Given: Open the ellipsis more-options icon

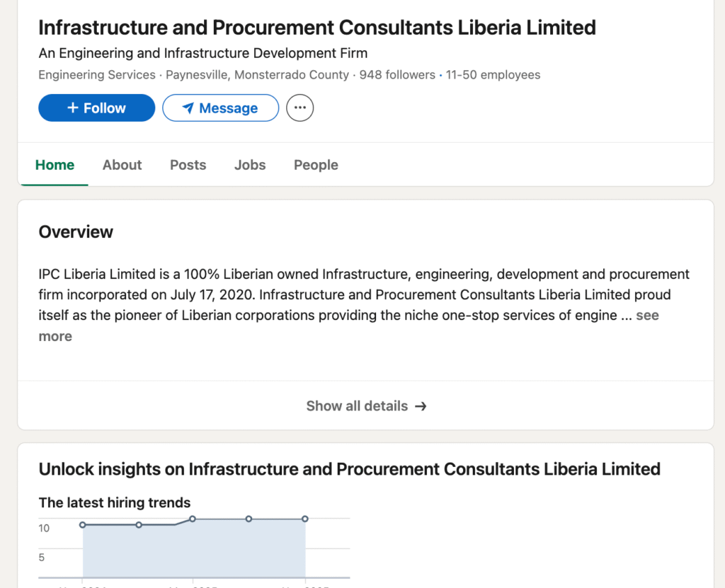Looking at the screenshot, I should (299, 108).
